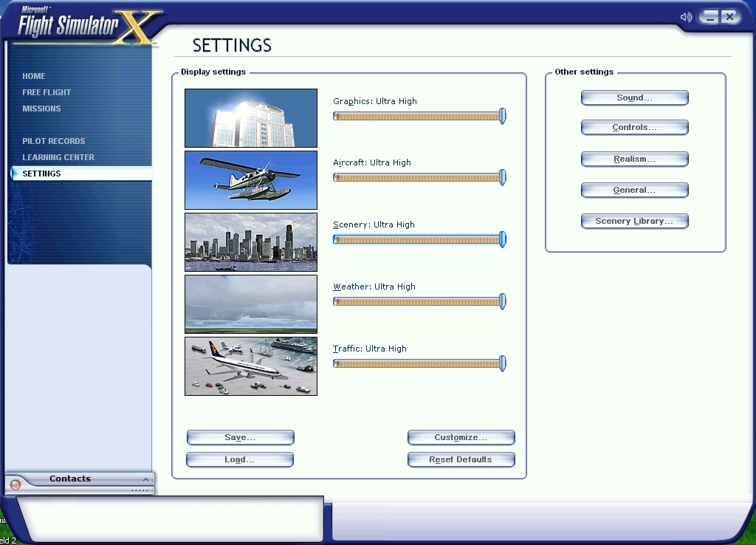
Task: Open the Home page
Action: (x=34, y=76)
